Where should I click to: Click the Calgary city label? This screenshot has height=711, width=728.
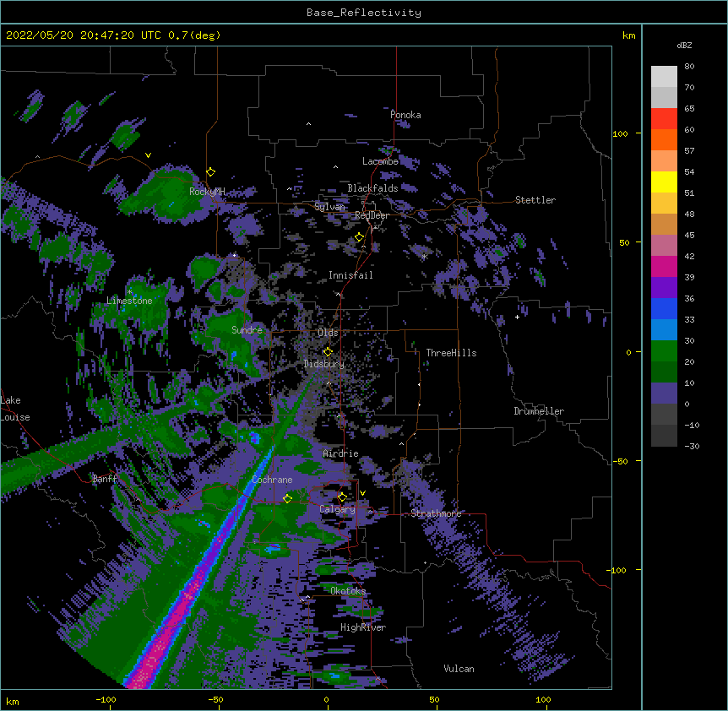pyautogui.click(x=337, y=509)
